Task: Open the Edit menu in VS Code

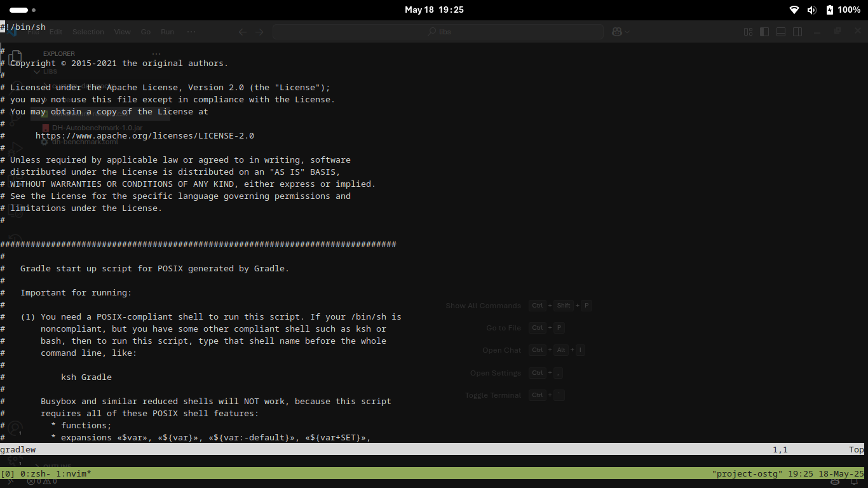Action: [x=56, y=32]
